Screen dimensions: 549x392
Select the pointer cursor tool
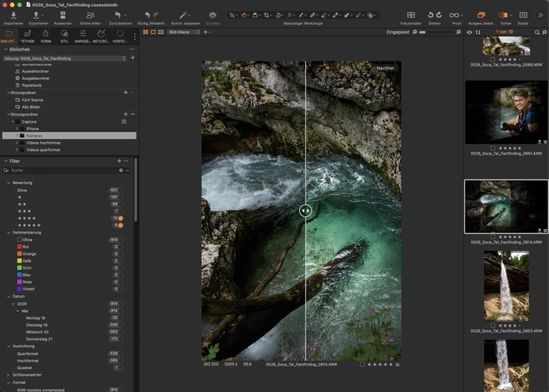[x=232, y=15]
